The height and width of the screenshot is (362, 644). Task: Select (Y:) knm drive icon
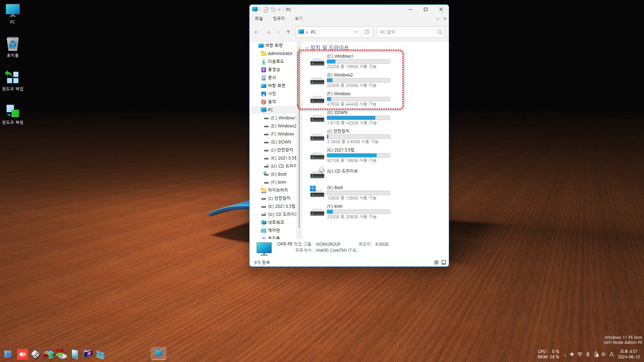point(317,212)
